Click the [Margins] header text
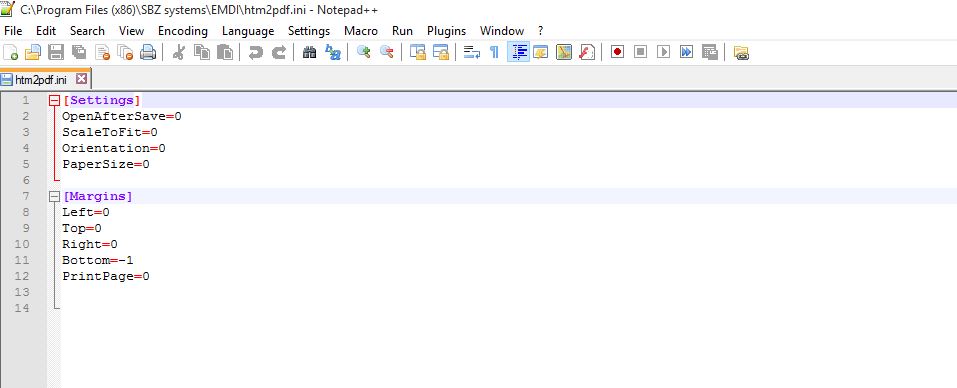 tap(98, 196)
